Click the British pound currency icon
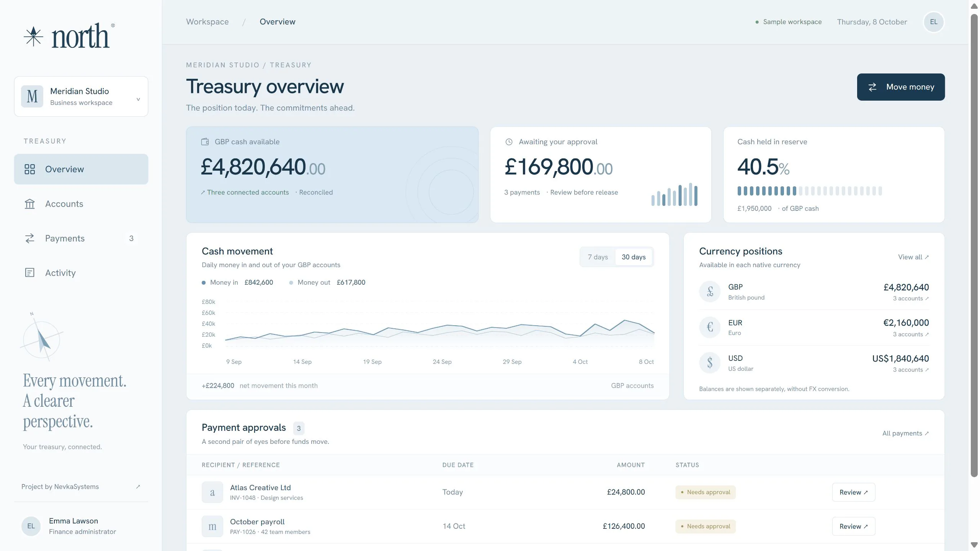The height and width of the screenshot is (551, 980). 710,292
